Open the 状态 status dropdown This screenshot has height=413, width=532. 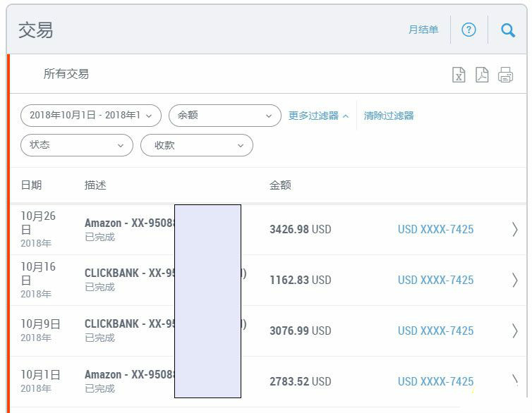[77, 145]
